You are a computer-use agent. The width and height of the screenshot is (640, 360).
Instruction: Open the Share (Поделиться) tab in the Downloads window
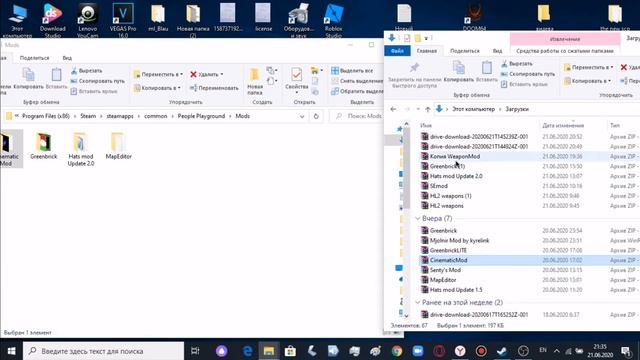point(464,51)
